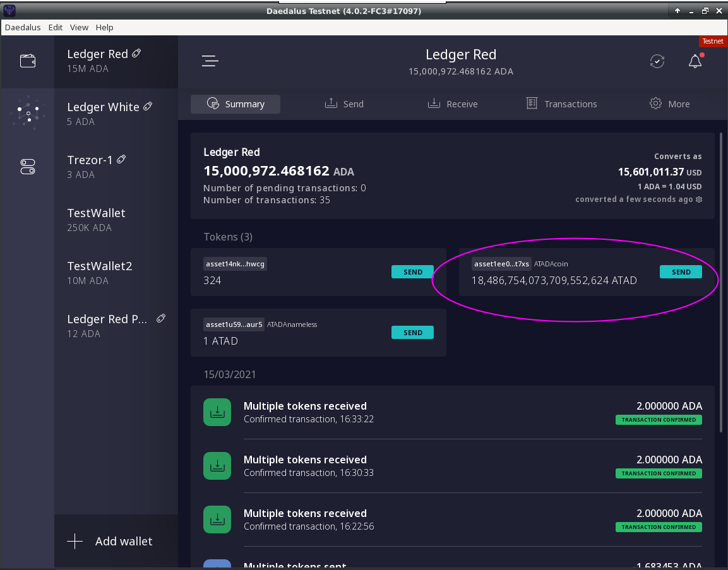Click received icon for 16:30:33 transaction

click(217, 466)
